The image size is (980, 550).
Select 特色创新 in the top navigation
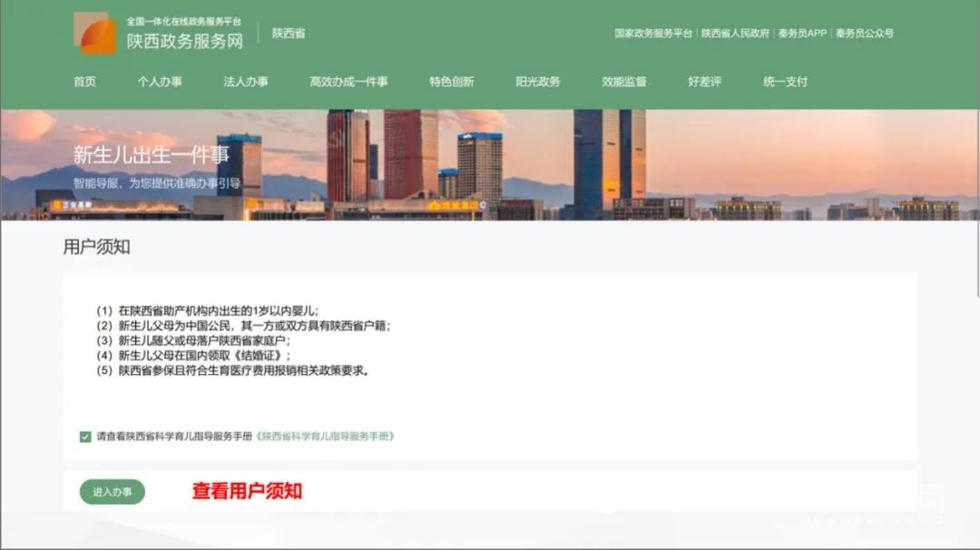pyautogui.click(x=451, y=82)
